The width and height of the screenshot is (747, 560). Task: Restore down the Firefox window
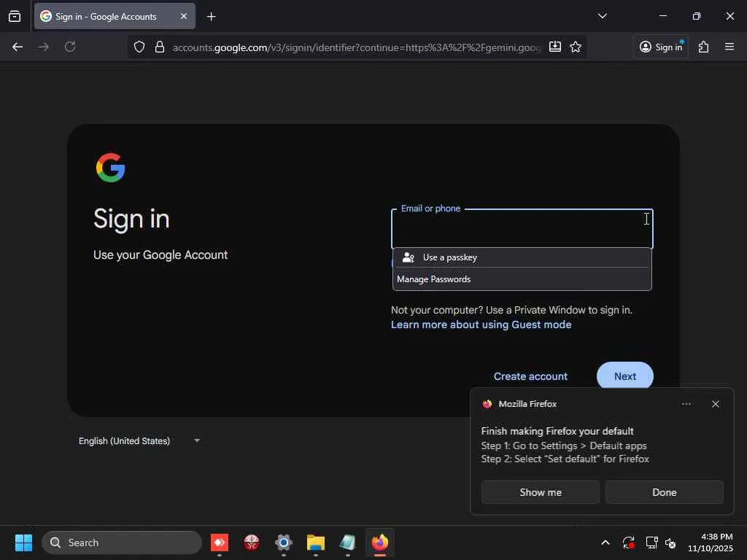[x=697, y=16]
